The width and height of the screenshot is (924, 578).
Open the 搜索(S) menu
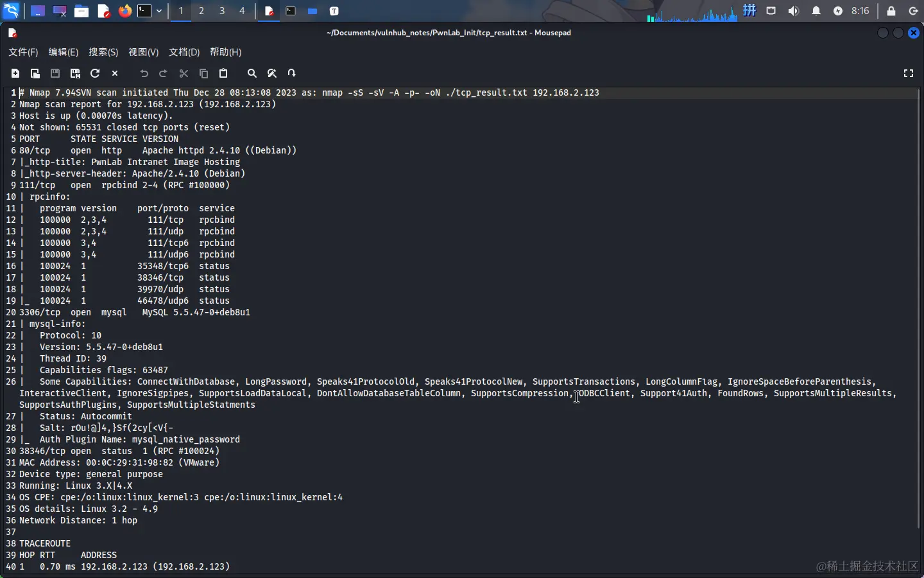click(x=103, y=52)
